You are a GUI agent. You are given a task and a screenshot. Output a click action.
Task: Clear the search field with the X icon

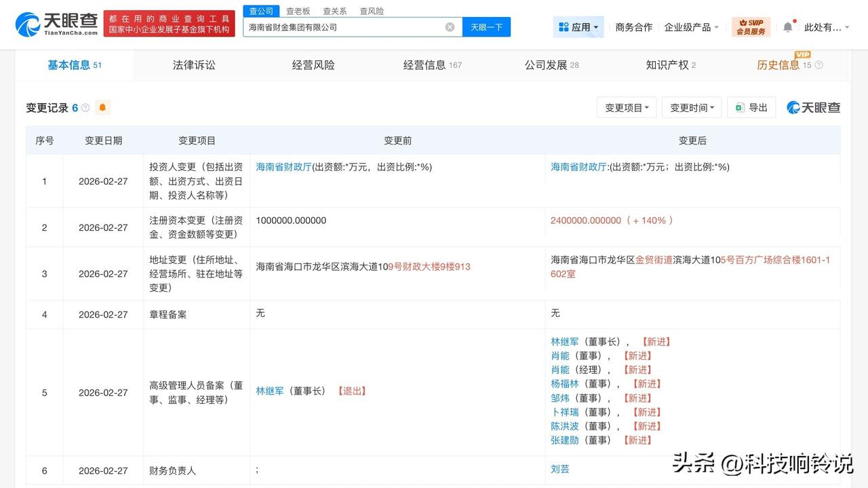click(x=450, y=27)
